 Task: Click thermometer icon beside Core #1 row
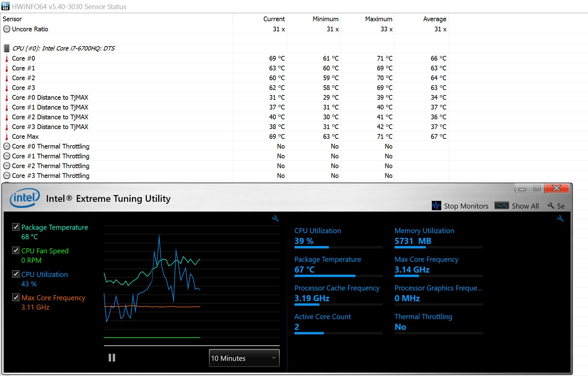pyautogui.click(x=6, y=68)
